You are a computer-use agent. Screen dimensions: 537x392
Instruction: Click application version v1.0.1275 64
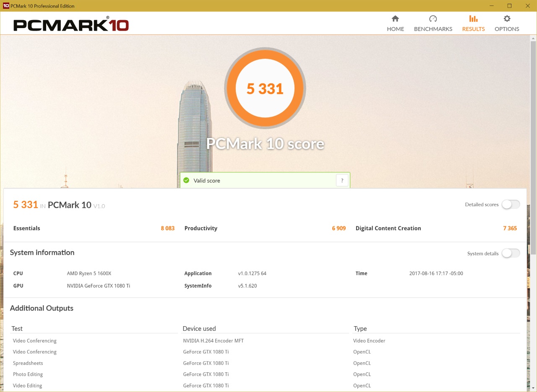[252, 273]
